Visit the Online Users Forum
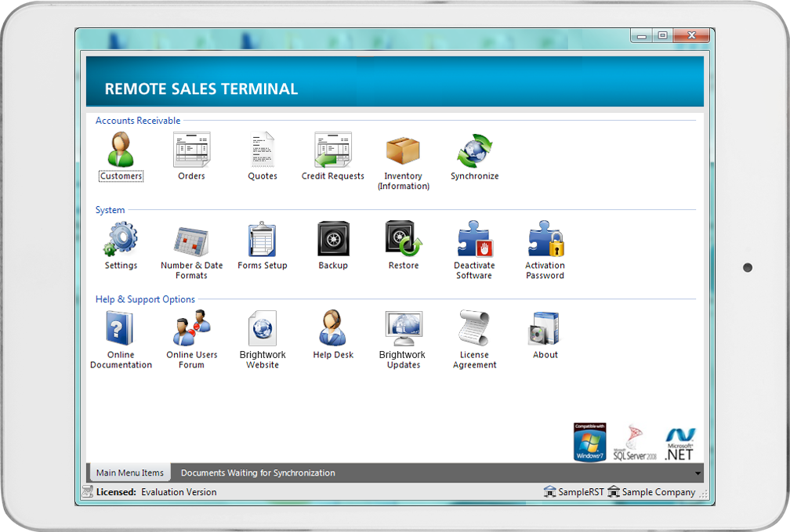The height and width of the screenshot is (532, 790). tap(191, 329)
